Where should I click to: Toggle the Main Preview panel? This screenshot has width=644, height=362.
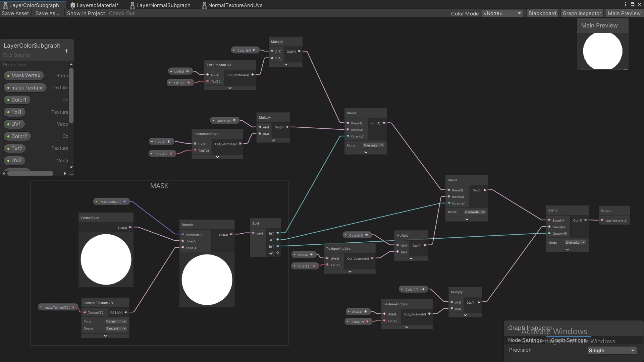[x=624, y=13]
